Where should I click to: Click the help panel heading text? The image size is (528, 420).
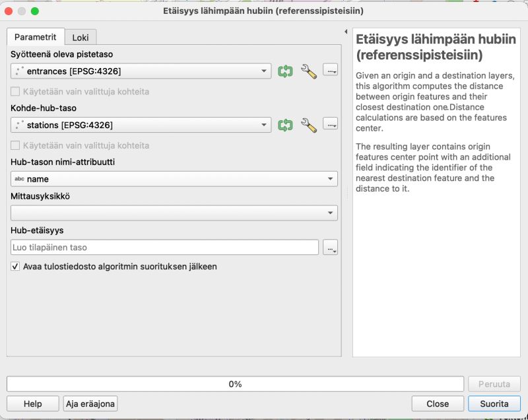pos(436,47)
